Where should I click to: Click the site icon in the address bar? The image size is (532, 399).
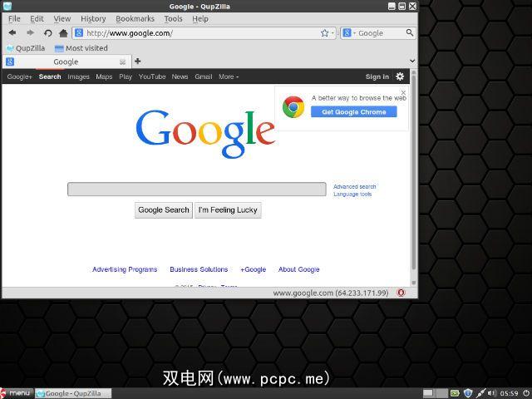(x=79, y=33)
